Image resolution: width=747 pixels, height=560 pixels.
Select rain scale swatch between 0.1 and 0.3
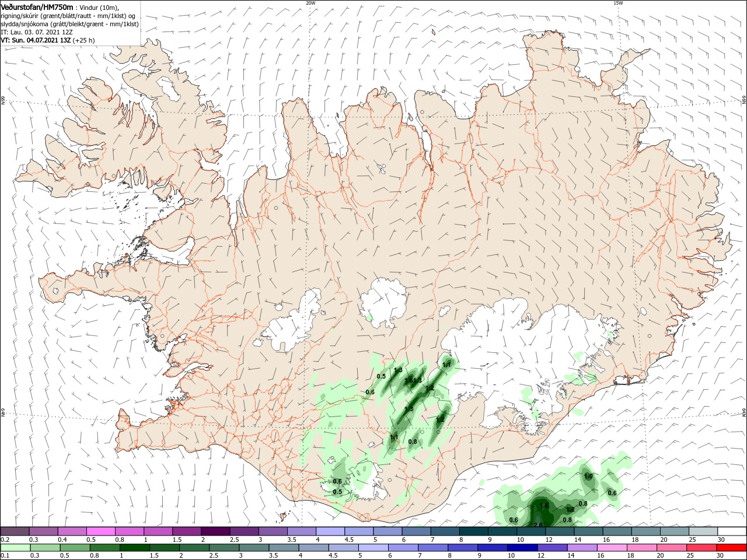(x=15, y=548)
